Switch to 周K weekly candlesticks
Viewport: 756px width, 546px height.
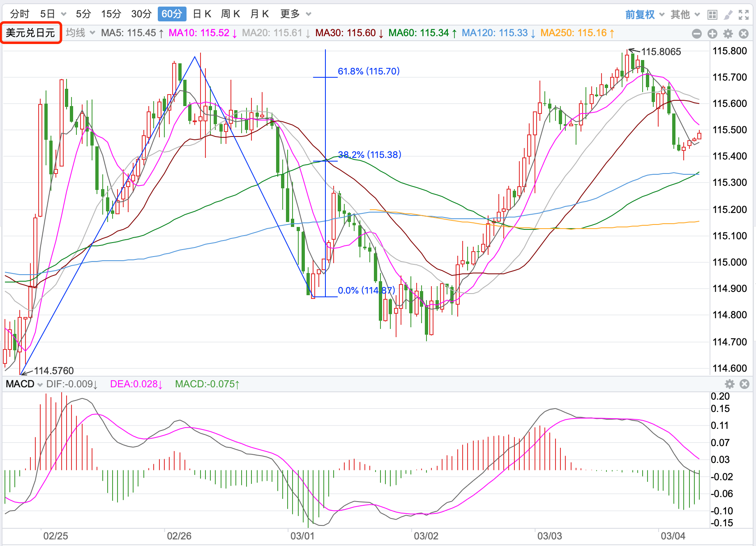pyautogui.click(x=230, y=14)
